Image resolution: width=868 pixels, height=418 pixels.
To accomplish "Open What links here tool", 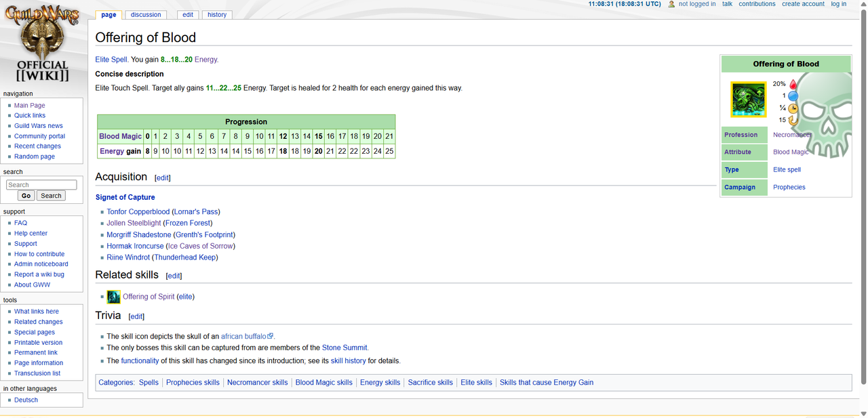I will coord(37,312).
